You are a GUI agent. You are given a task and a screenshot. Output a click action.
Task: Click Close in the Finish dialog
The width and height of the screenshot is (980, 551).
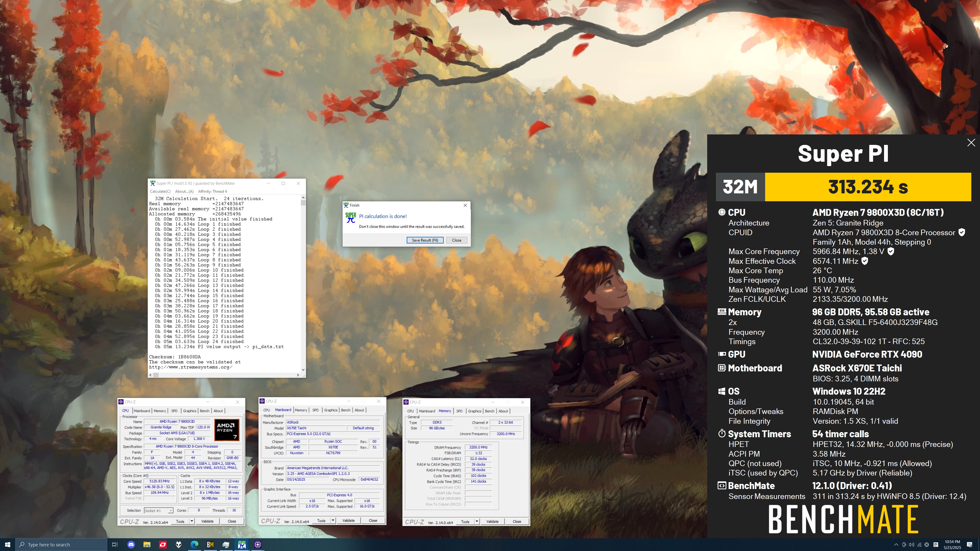point(457,240)
